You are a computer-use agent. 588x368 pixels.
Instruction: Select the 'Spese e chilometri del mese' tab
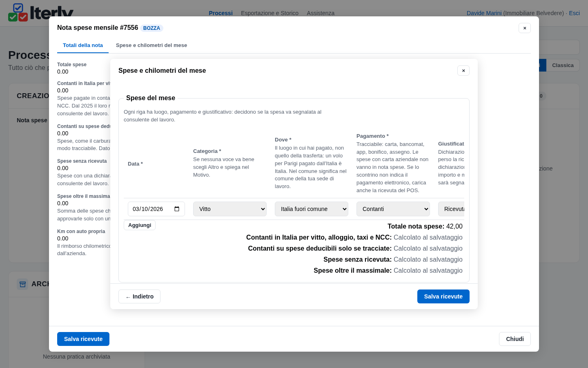point(151,45)
